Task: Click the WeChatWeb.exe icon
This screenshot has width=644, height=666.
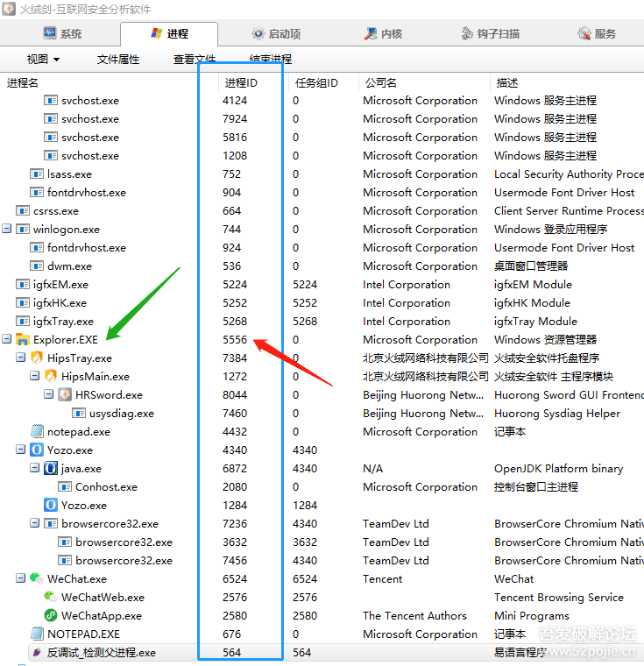Action: (51, 597)
